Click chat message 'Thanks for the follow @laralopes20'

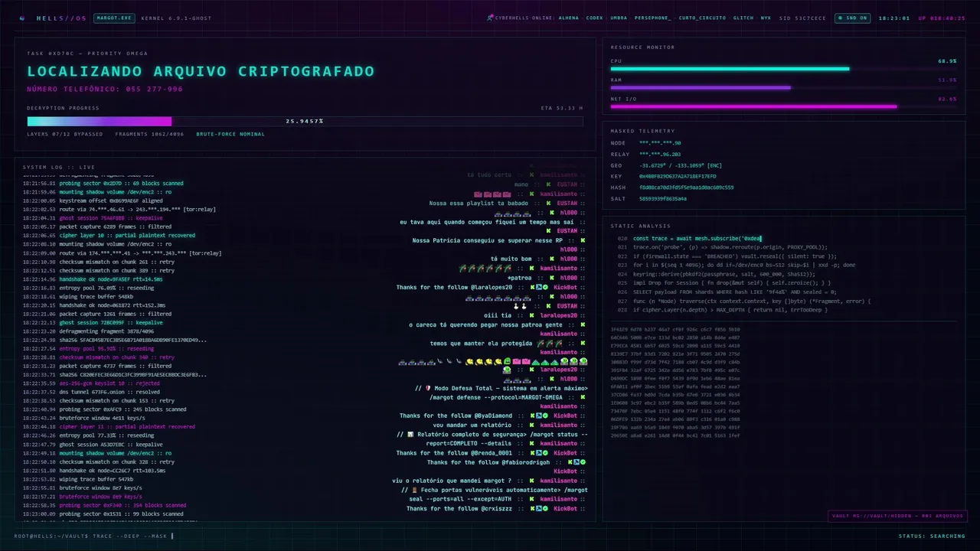point(454,287)
